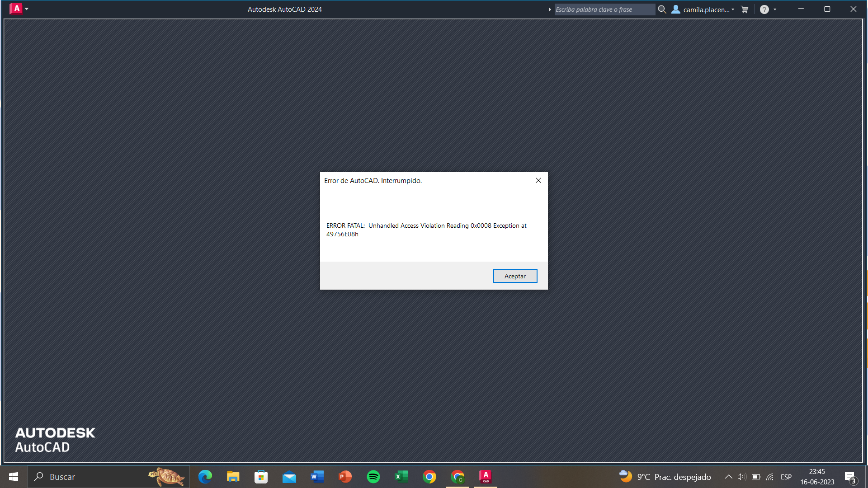Click the Help question mark icon
This screenshot has height=488, width=868.
tap(764, 9)
